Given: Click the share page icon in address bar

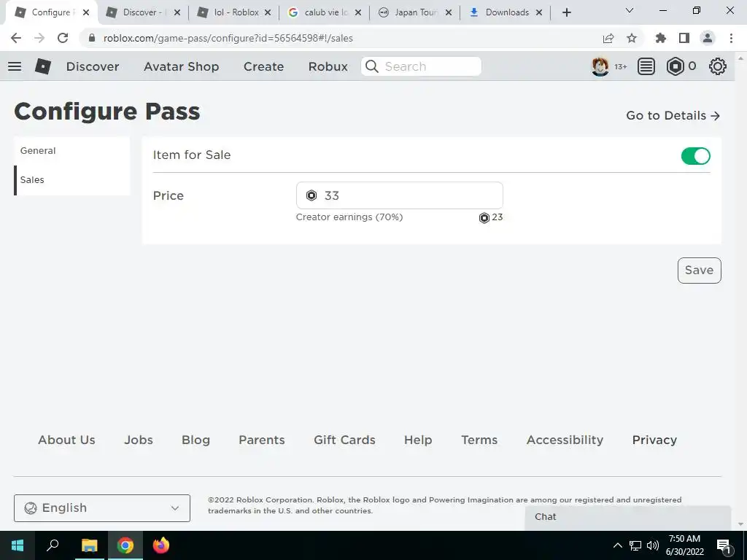Looking at the screenshot, I should click(608, 39).
